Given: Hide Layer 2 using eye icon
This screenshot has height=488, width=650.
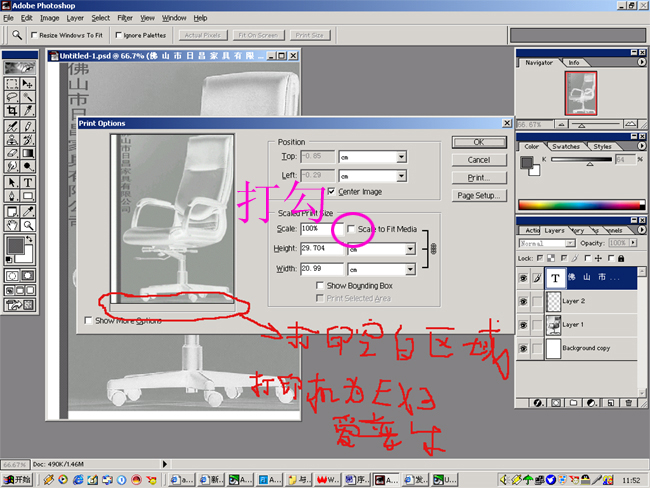Looking at the screenshot, I should [x=524, y=301].
